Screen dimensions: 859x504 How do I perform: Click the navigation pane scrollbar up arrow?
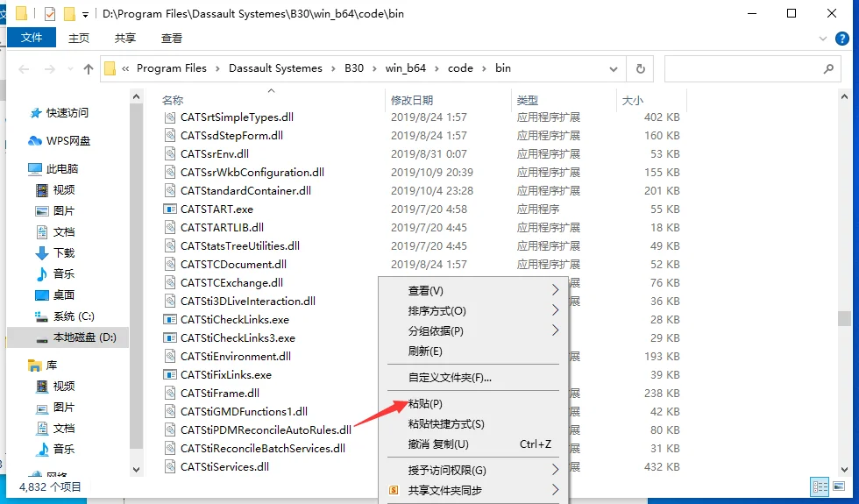137,97
